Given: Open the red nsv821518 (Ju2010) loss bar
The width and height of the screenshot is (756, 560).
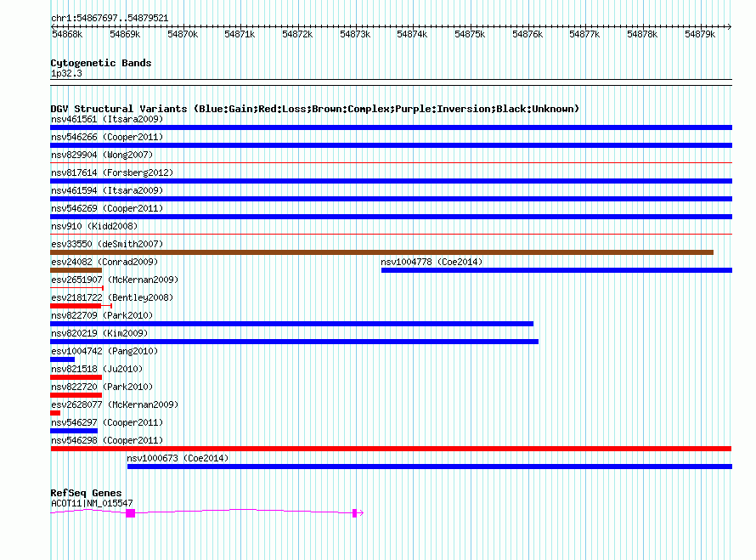Looking at the screenshot, I should coord(76,377).
